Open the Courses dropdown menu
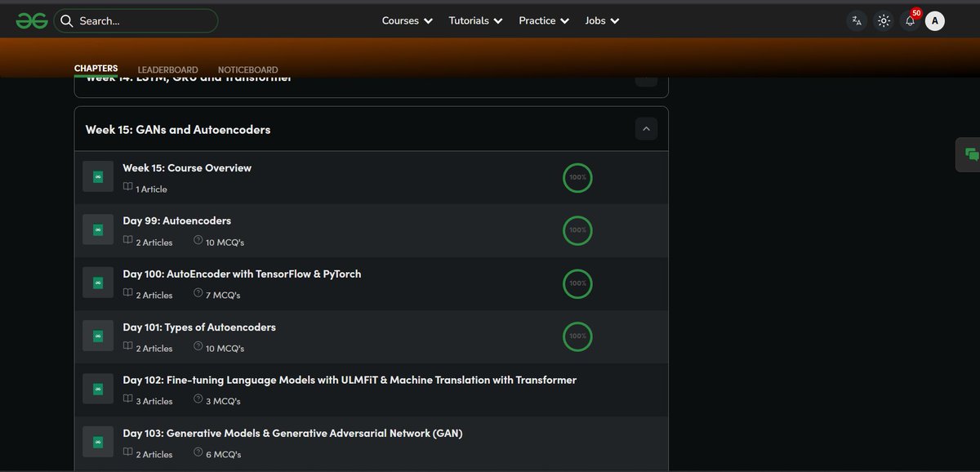The image size is (980, 472). point(407,20)
